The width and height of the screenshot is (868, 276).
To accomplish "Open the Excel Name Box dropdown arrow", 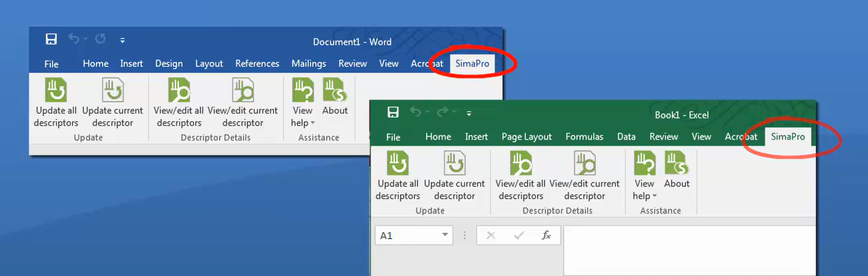I will click(x=445, y=235).
